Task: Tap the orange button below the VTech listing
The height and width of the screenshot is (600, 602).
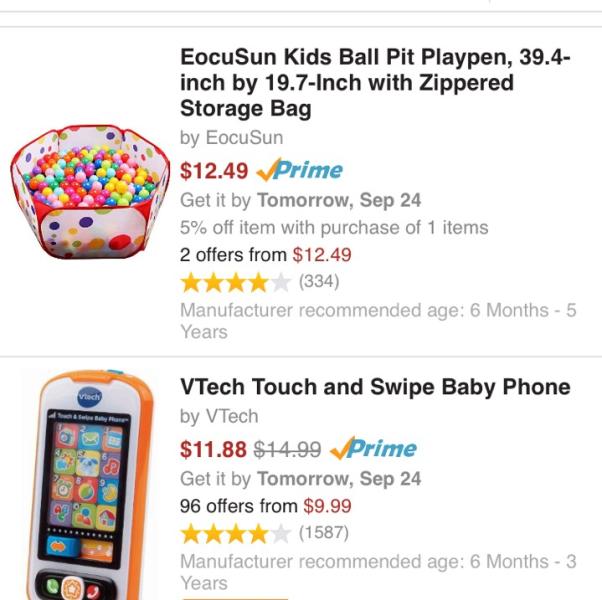Action: 234,597
